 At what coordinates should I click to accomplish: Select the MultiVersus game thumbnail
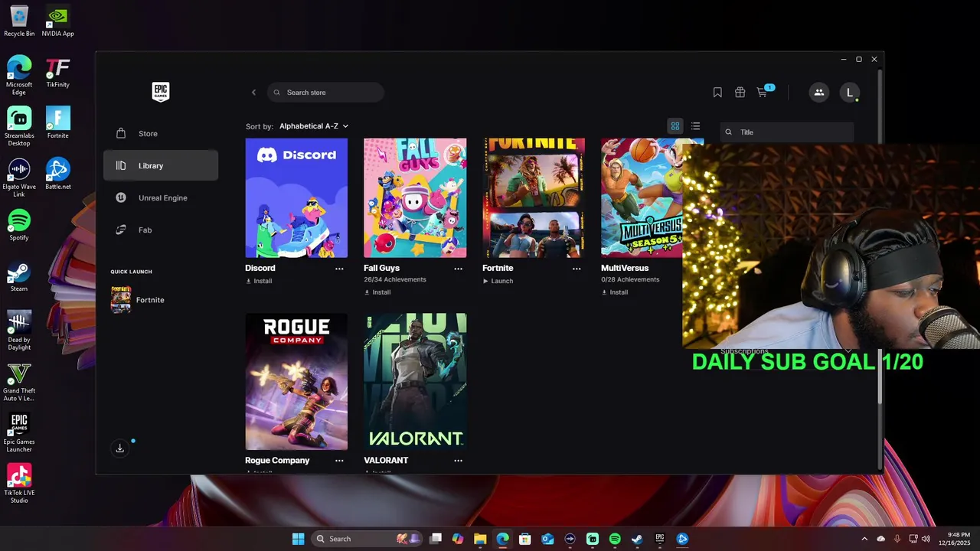pos(642,198)
